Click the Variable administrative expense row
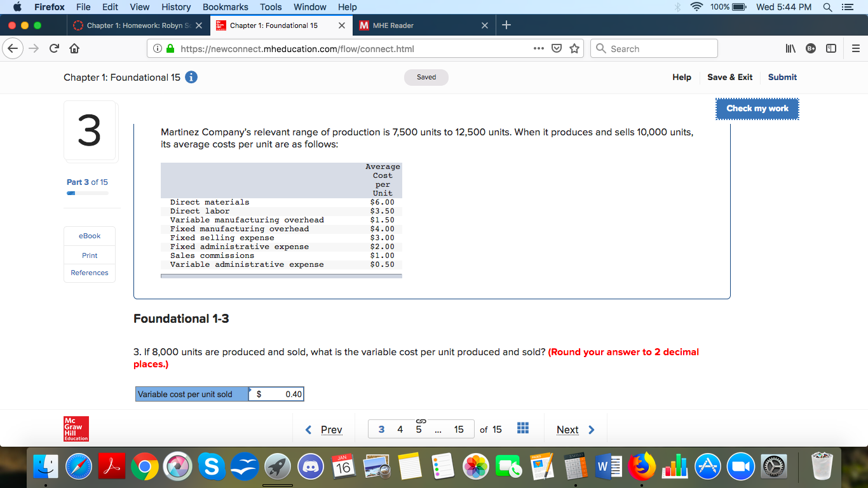This screenshot has height=488, width=868. 281,264
